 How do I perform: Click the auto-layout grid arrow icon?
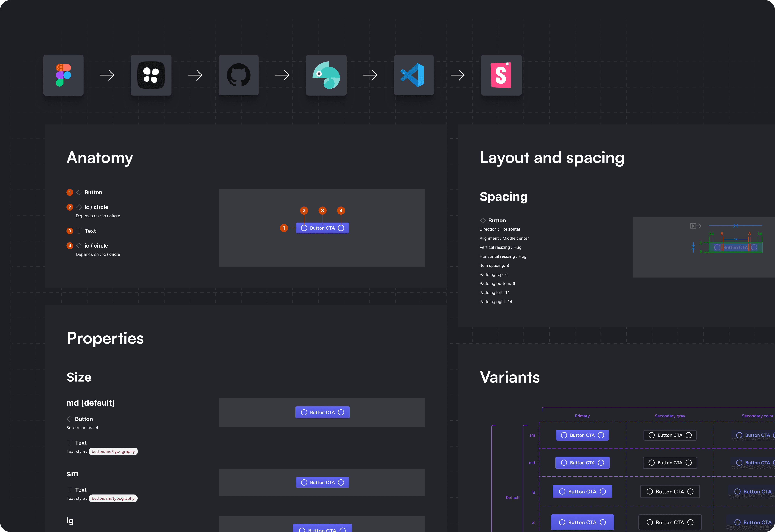(x=696, y=226)
